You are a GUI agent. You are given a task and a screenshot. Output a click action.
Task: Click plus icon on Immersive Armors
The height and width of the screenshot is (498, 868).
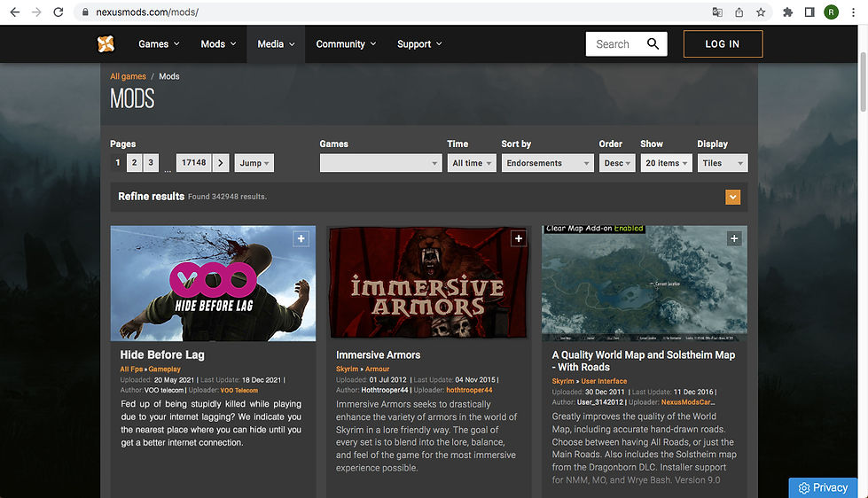(x=518, y=238)
